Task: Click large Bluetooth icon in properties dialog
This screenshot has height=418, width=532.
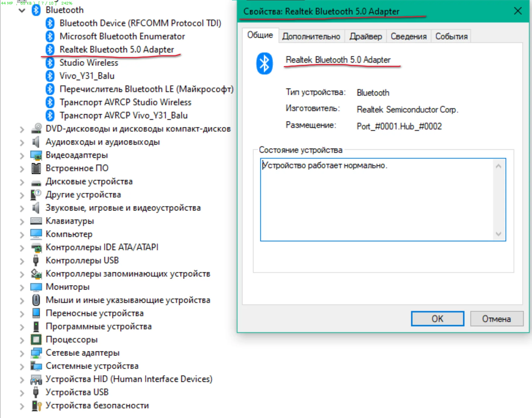Action: click(x=265, y=63)
